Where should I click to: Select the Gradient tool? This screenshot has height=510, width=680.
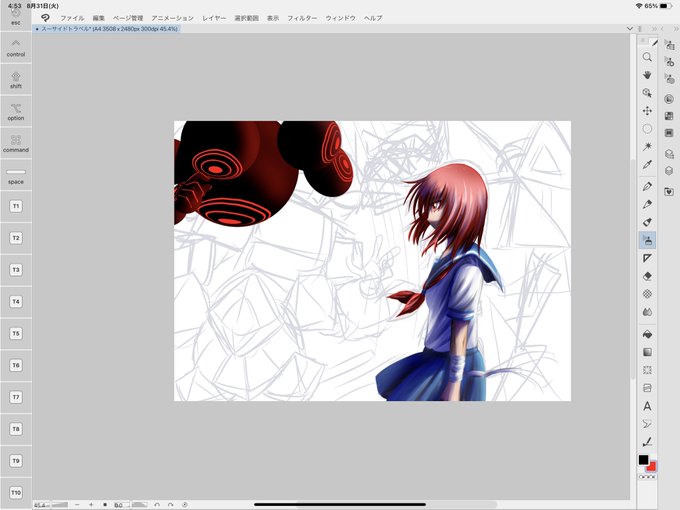(647, 352)
